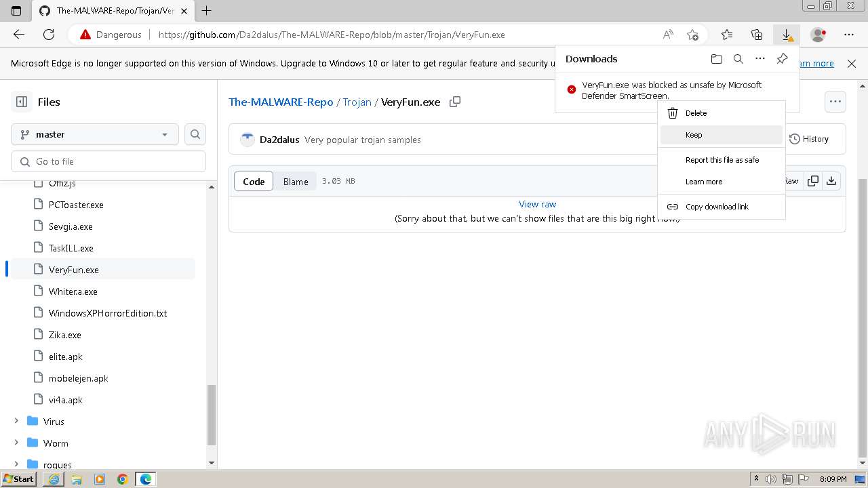Open File Explorer taskbar icon
The width and height of the screenshot is (868, 488).
tap(77, 479)
